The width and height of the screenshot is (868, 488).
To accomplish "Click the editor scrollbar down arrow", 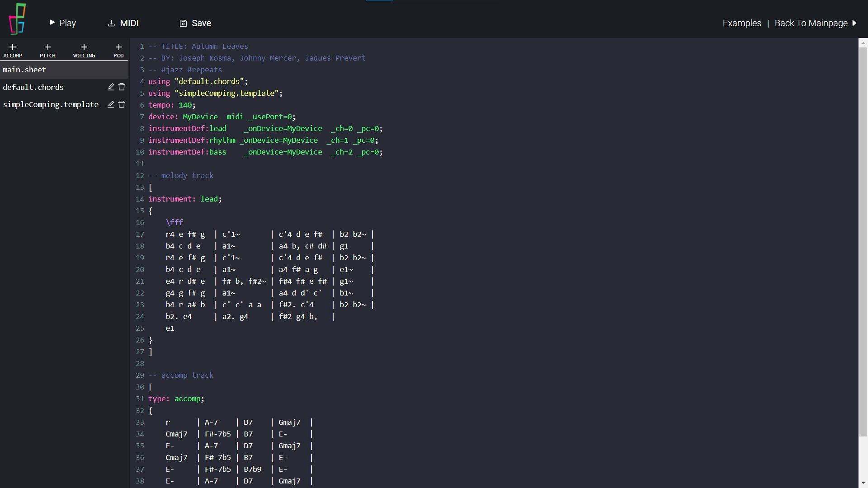I will 863,483.
